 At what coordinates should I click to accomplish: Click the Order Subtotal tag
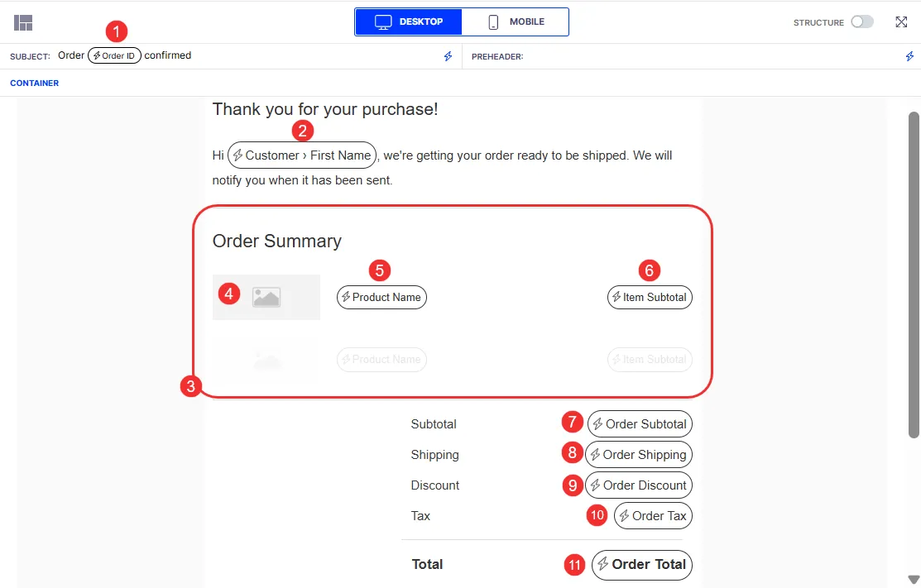click(x=640, y=424)
